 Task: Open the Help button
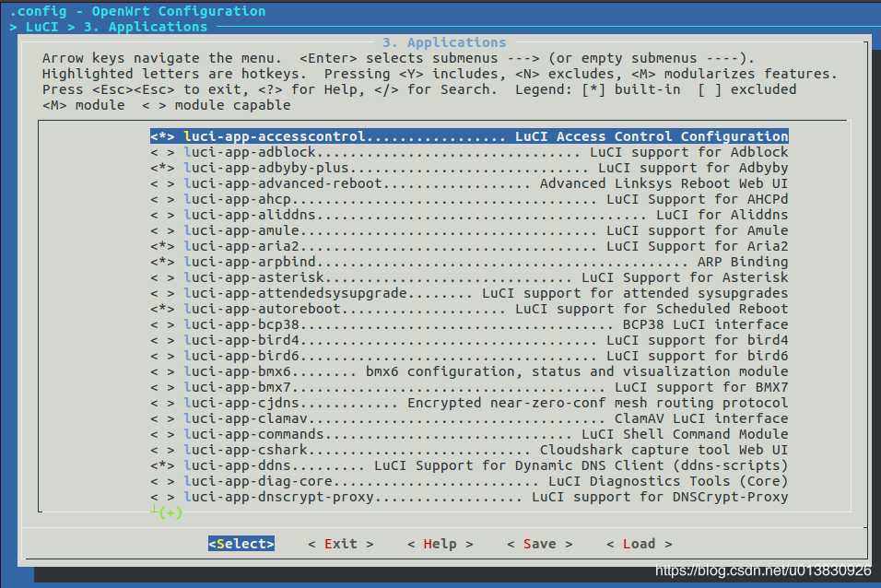[440, 544]
